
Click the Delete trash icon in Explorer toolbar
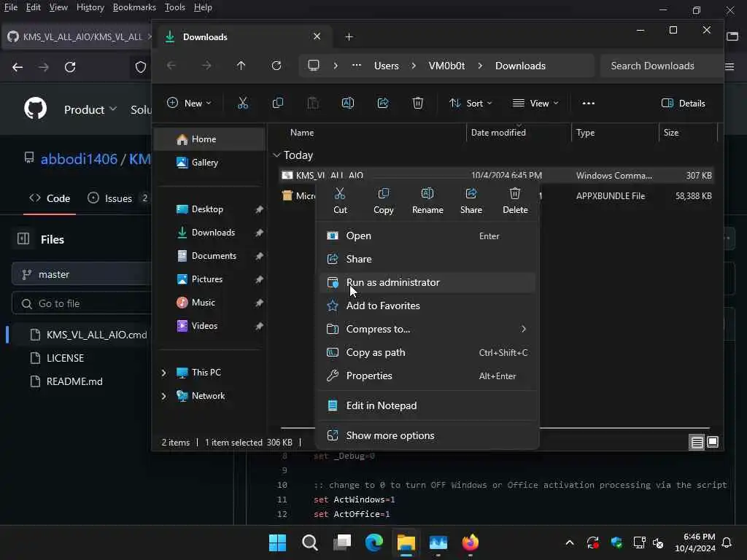pos(418,103)
